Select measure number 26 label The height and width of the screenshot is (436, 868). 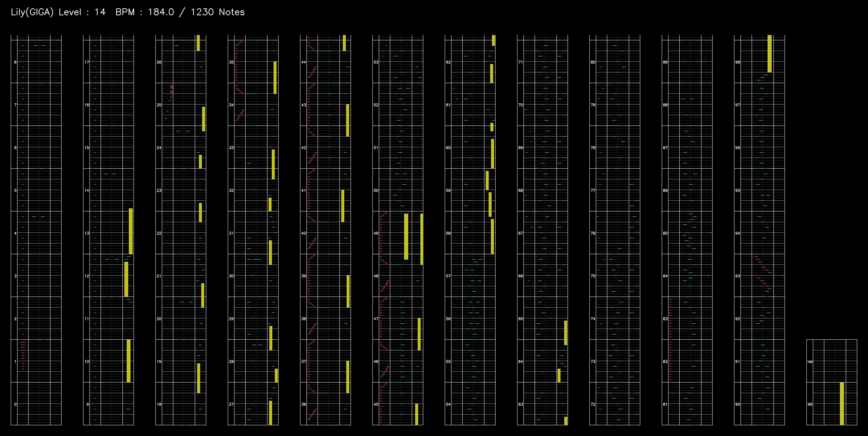(159, 62)
